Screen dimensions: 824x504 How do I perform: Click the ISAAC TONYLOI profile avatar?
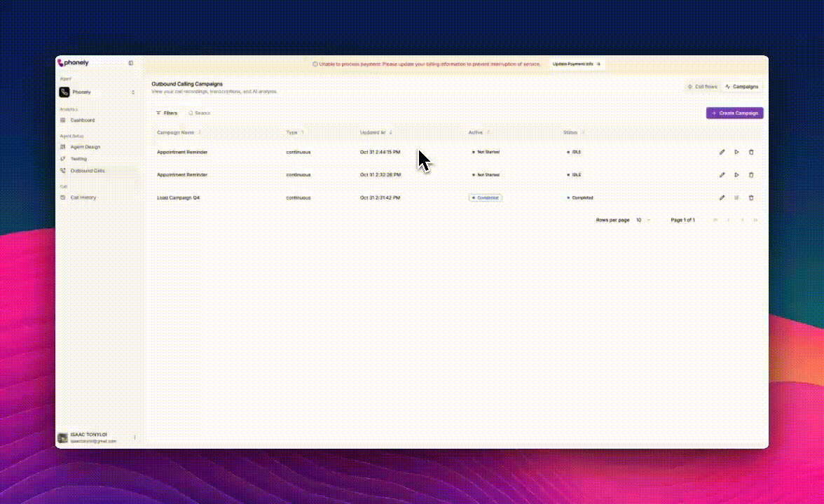(x=62, y=438)
